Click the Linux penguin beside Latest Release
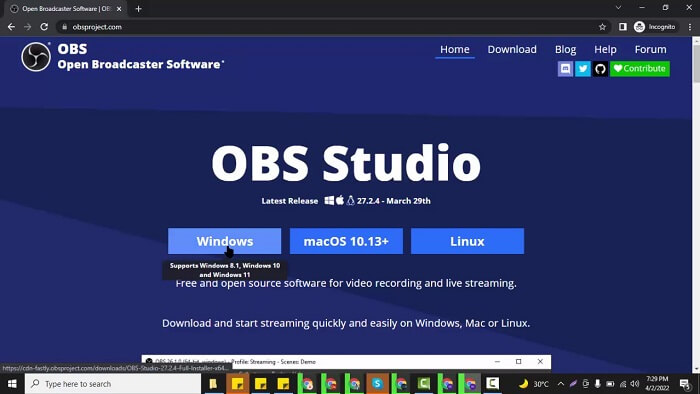Viewport: 700px width, 394px height. click(x=350, y=200)
